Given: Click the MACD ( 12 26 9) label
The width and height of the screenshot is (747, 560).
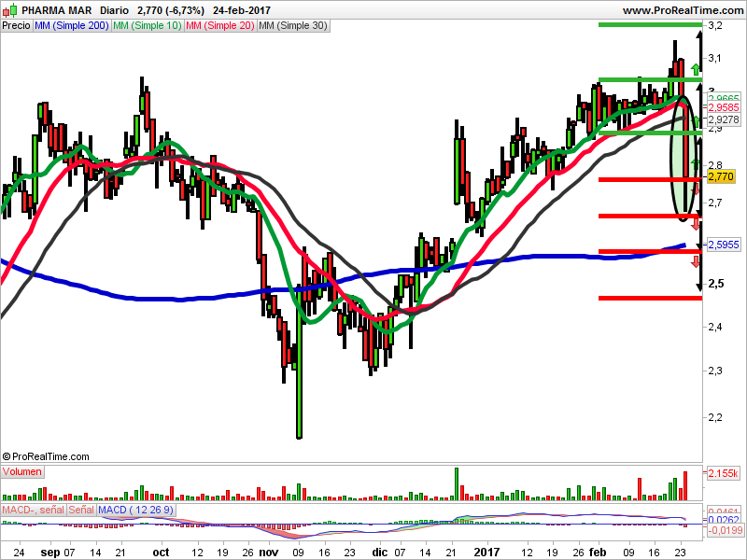Looking at the screenshot, I should click(x=136, y=510).
